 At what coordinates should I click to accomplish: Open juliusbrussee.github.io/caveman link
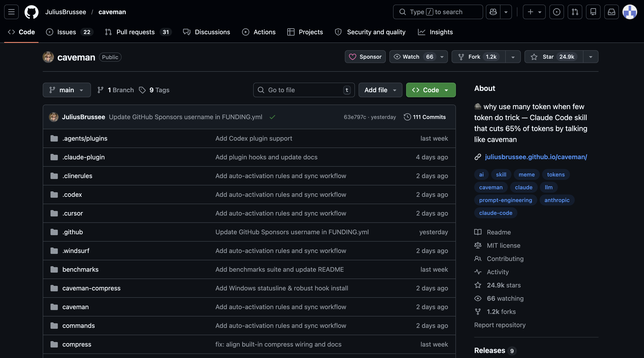pos(536,157)
